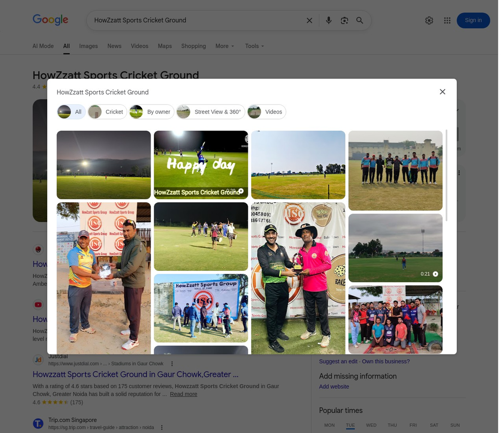Close the photo gallery dialog
This screenshot has width=504, height=433.
(x=442, y=92)
